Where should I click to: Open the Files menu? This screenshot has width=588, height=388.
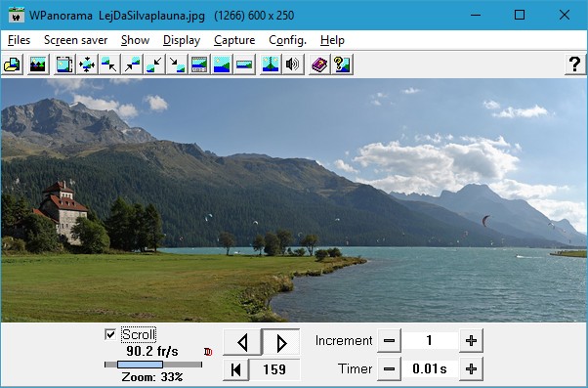point(19,40)
